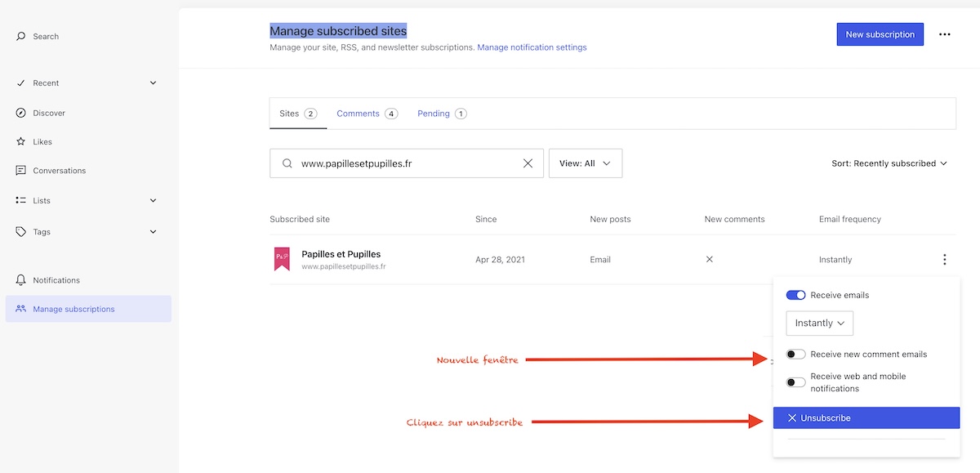Disable the Receive emails toggle
The height and width of the screenshot is (473, 980).
795,295
